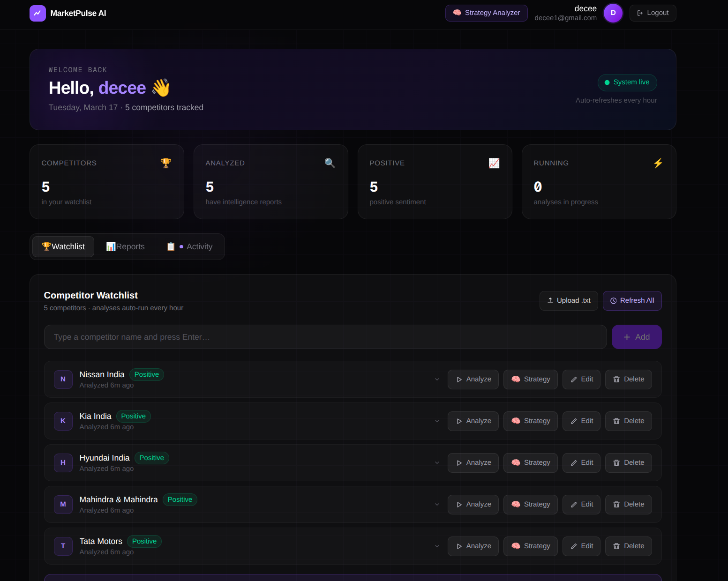This screenshot has height=581, width=728.
Task: Edit the Mahindra & Mahindra entry
Action: coord(581,505)
